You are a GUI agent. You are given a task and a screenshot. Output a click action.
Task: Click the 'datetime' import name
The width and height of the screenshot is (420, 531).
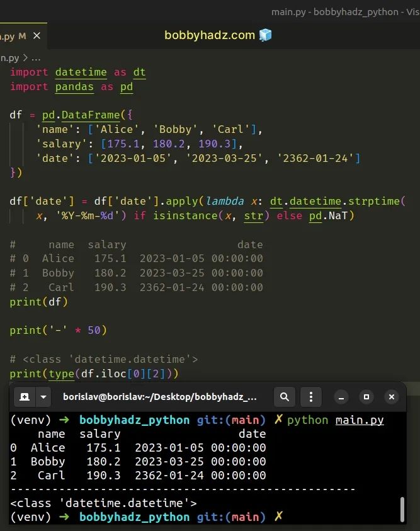pos(81,72)
